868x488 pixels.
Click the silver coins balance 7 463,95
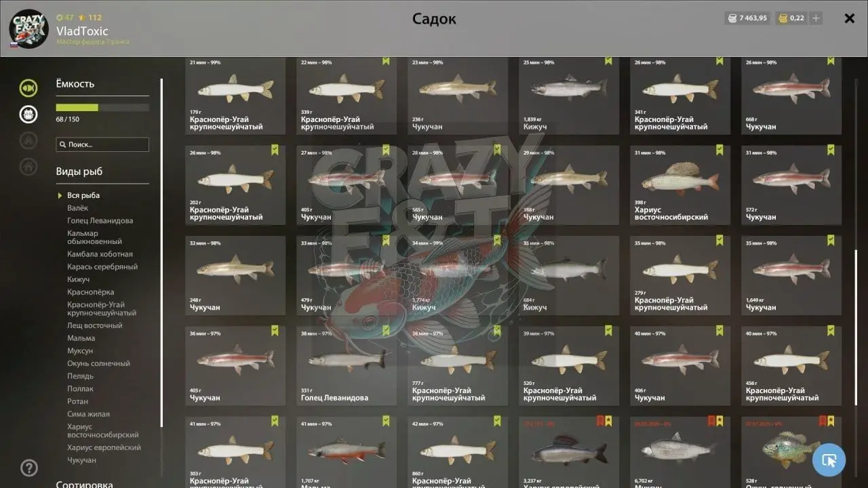tap(747, 18)
